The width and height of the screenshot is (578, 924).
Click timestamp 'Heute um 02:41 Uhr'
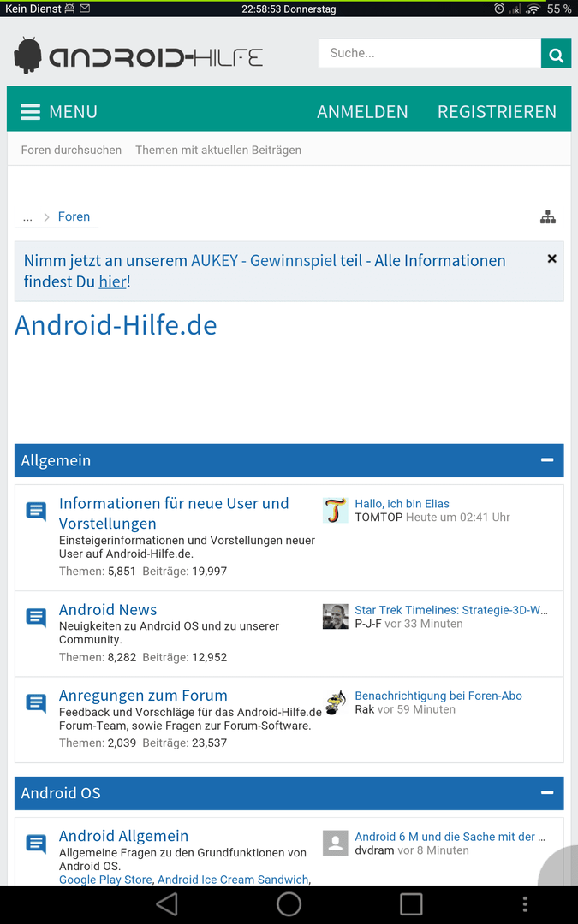[457, 518]
